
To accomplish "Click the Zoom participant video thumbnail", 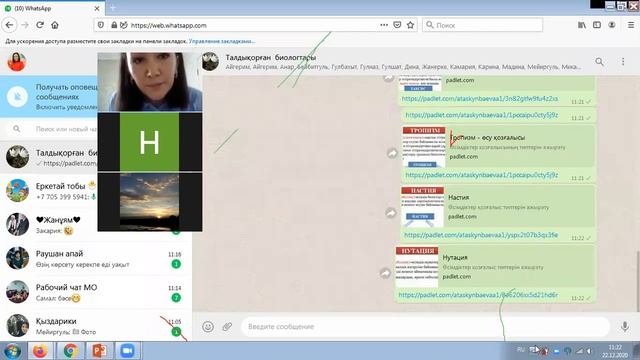I will click(150, 82).
